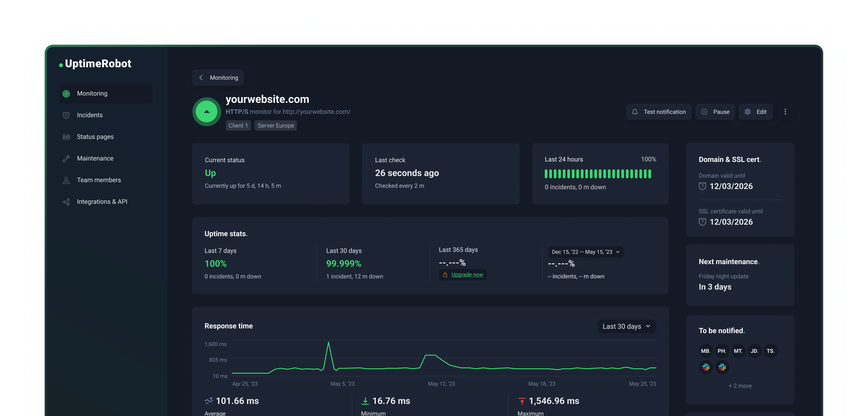Open Status pages in the sidebar
Screen dimensions: 868x416
[95, 136]
